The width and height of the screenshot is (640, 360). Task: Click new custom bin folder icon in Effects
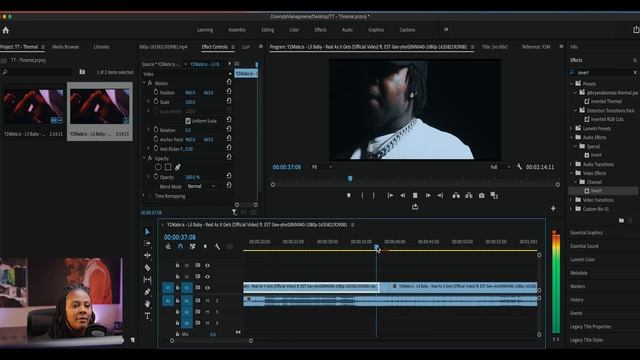click(x=621, y=220)
